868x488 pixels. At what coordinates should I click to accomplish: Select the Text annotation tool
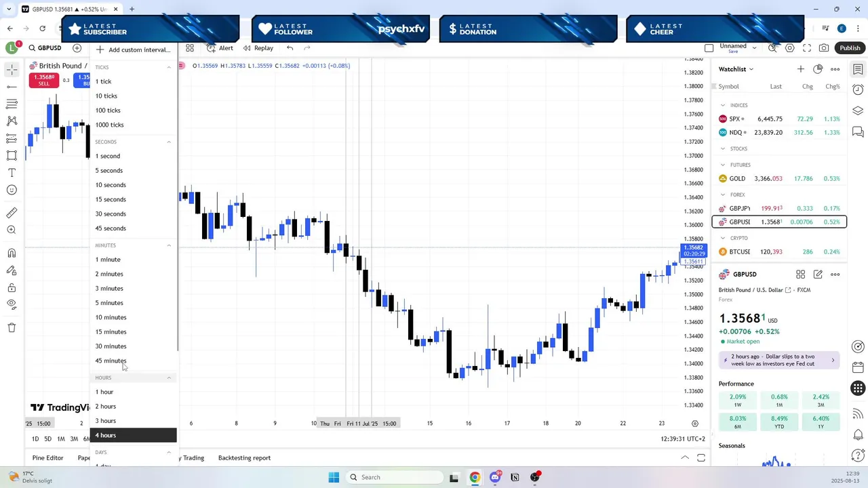click(12, 173)
